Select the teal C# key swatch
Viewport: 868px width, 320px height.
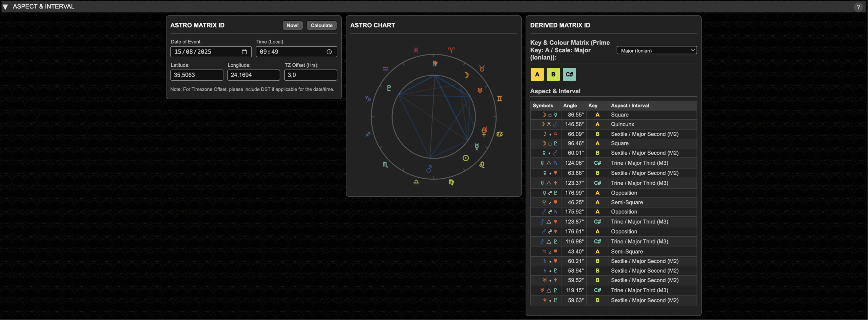570,75
